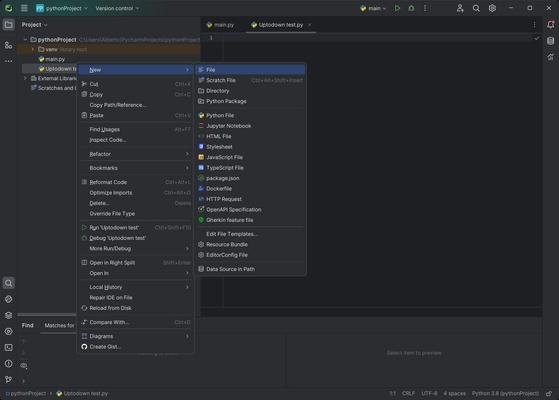
Task: Click the read-only lock icon in status bar
Action: [x=549, y=393]
